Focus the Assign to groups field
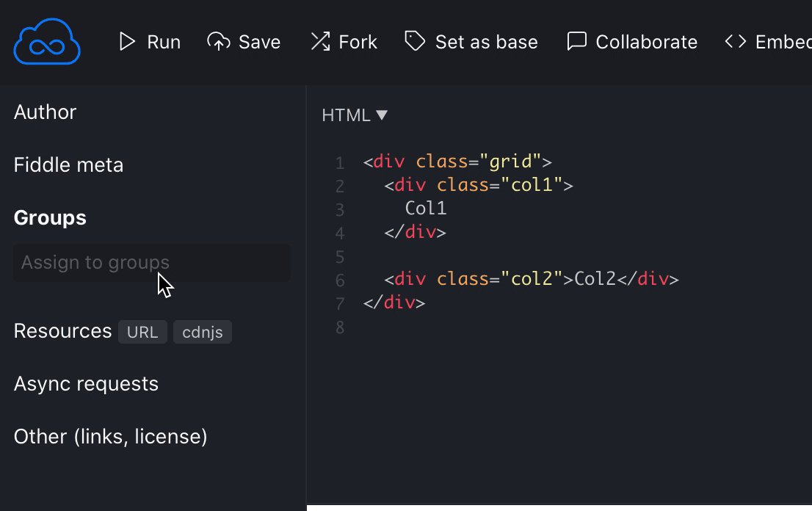 (152, 263)
